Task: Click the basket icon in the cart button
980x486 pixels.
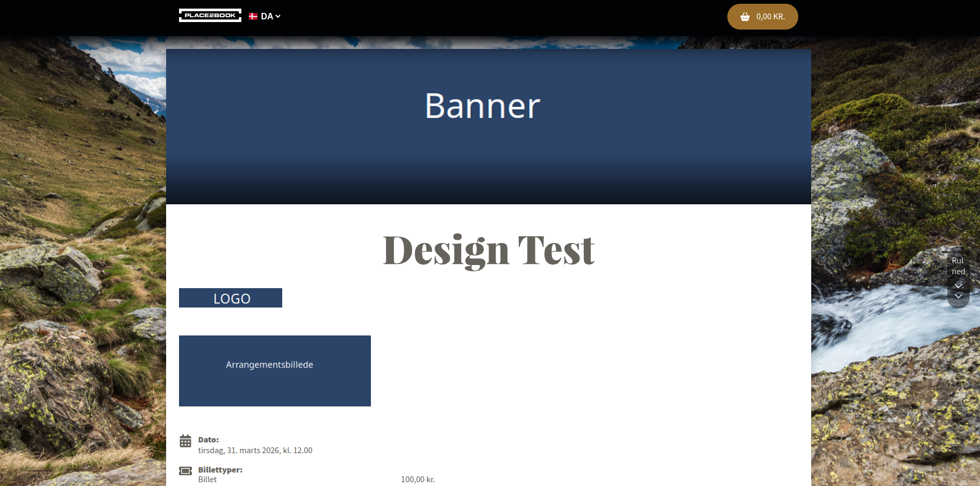Action: (745, 17)
